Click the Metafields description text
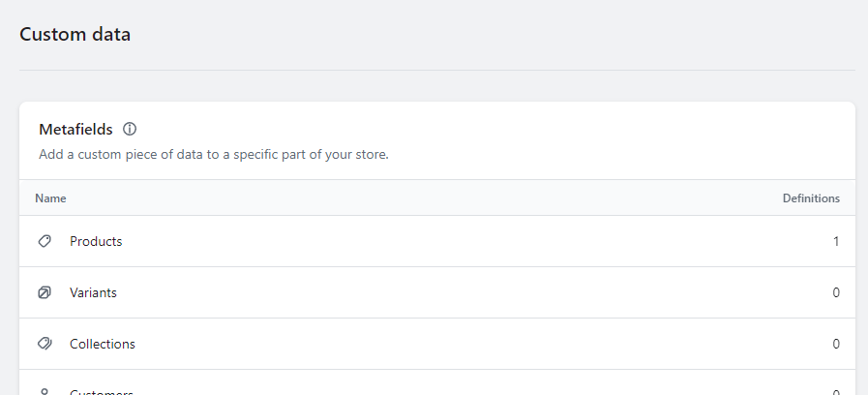The height and width of the screenshot is (395, 868). coord(213,154)
